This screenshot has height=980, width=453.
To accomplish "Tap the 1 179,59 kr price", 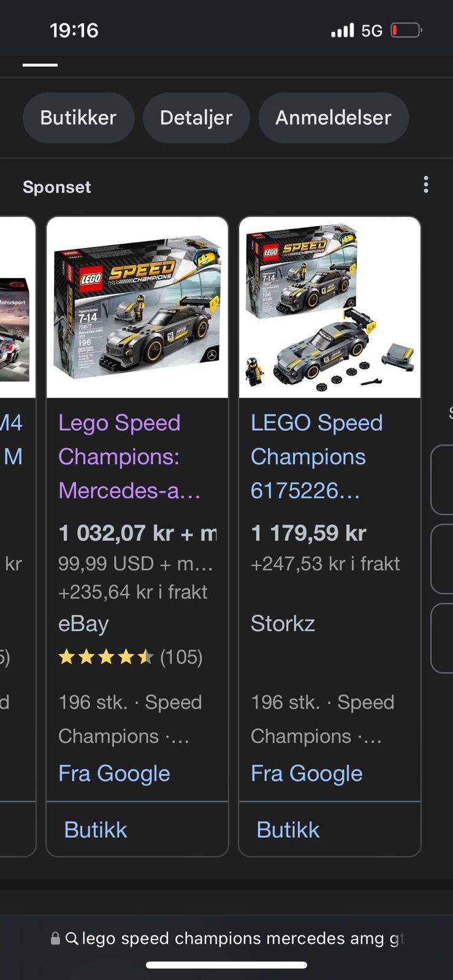I will [x=308, y=533].
